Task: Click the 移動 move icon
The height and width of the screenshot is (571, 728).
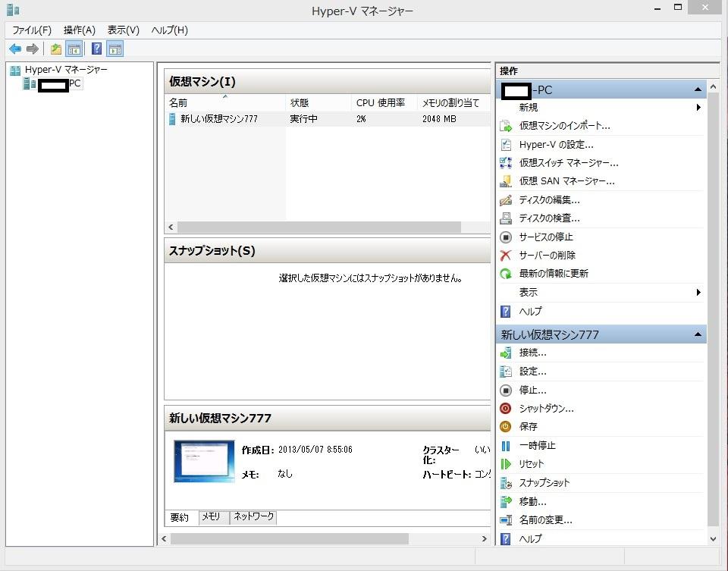Action: (506, 502)
